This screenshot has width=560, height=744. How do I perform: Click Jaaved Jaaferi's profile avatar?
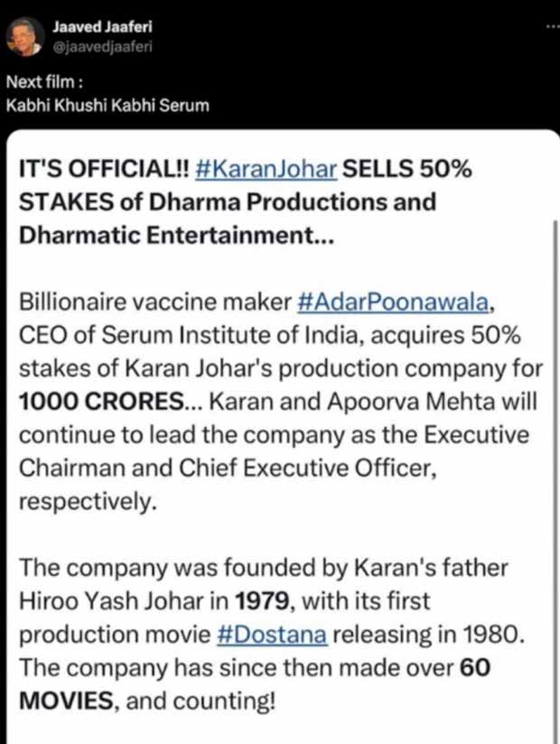click(22, 37)
